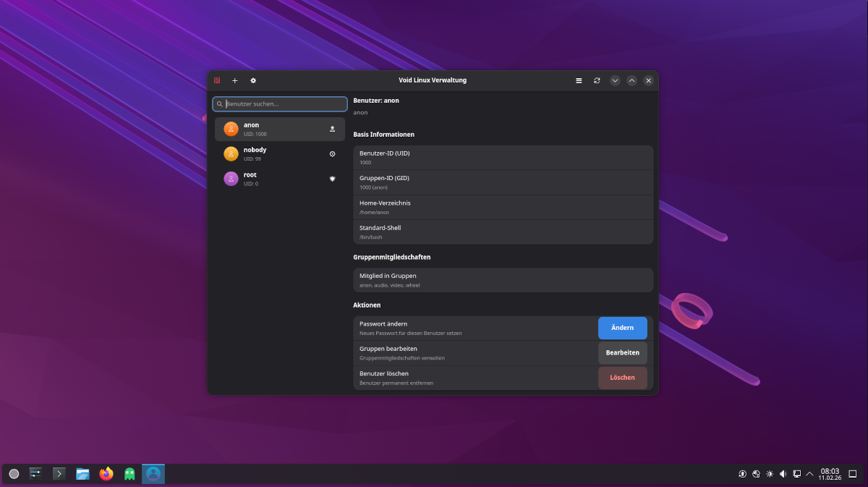Click the Bearbeiten groups button
The width and height of the screenshot is (868, 487).
[x=622, y=352]
